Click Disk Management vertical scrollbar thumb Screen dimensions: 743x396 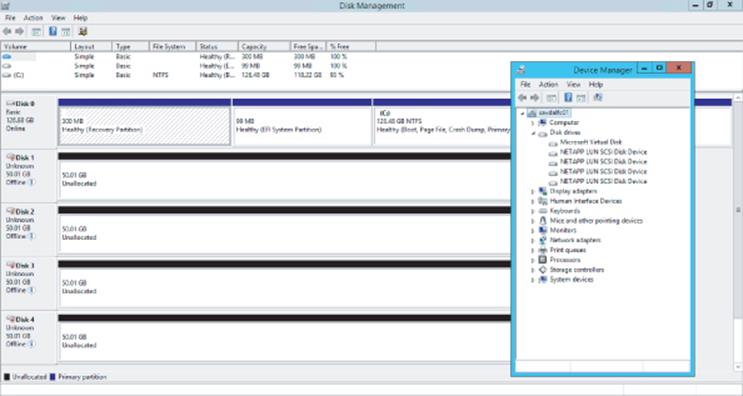pyautogui.click(x=738, y=209)
